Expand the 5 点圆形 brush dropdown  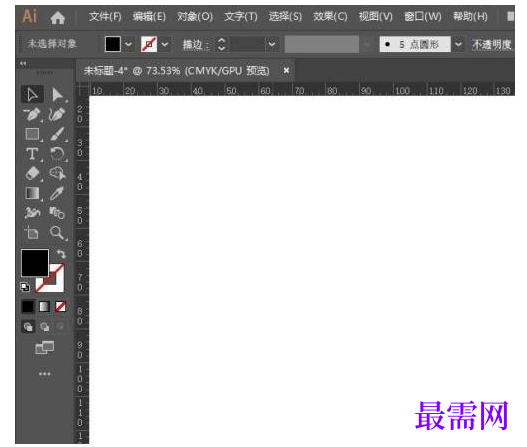458,44
